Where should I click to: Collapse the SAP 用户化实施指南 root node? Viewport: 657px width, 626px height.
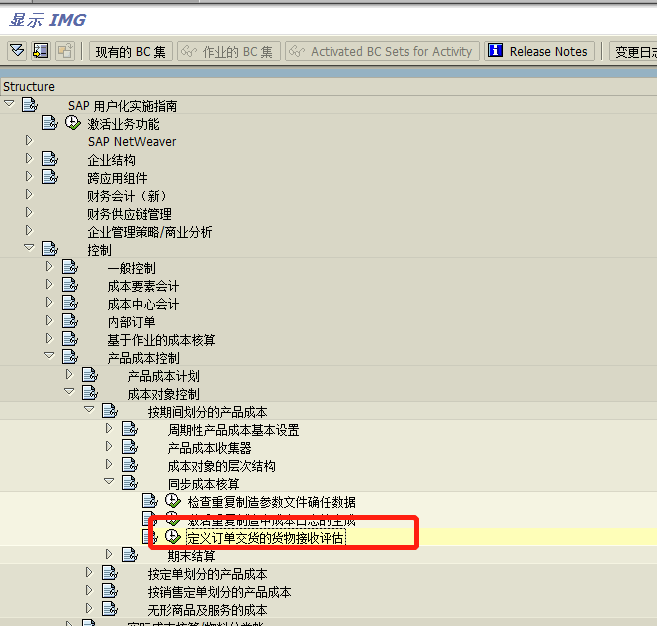coord(9,103)
